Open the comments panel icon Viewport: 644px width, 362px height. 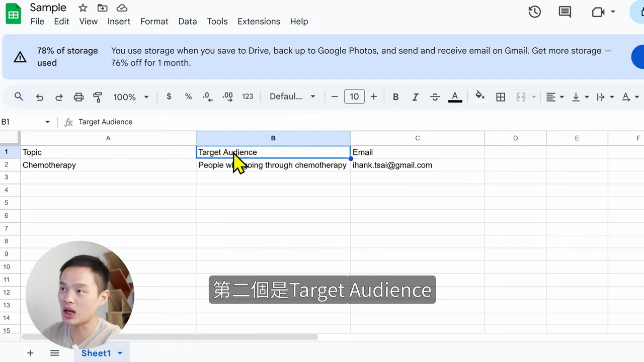click(565, 12)
